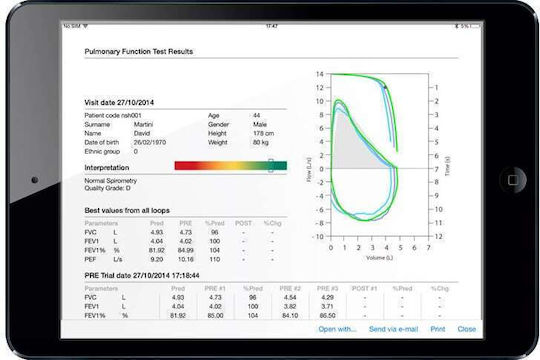The height and width of the screenshot is (360, 540).
Task: Click the flow-volume loop graph
Action: tap(379, 155)
